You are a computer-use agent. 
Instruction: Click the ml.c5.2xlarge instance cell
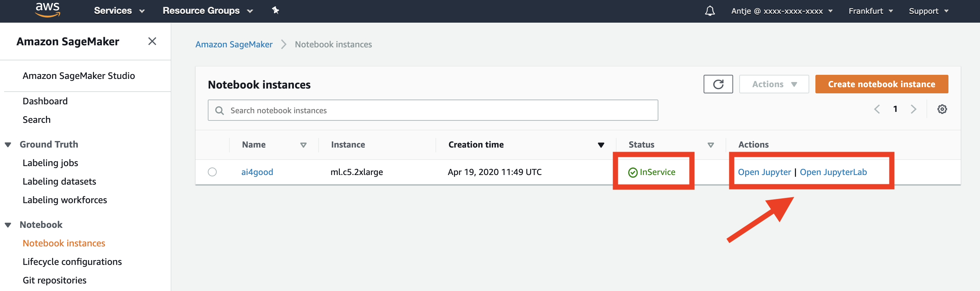click(357, 172)
